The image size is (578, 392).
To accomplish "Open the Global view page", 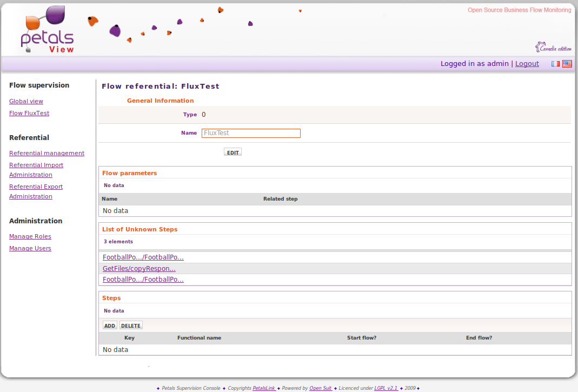I will pyautogui.click(x=26, y=101).
